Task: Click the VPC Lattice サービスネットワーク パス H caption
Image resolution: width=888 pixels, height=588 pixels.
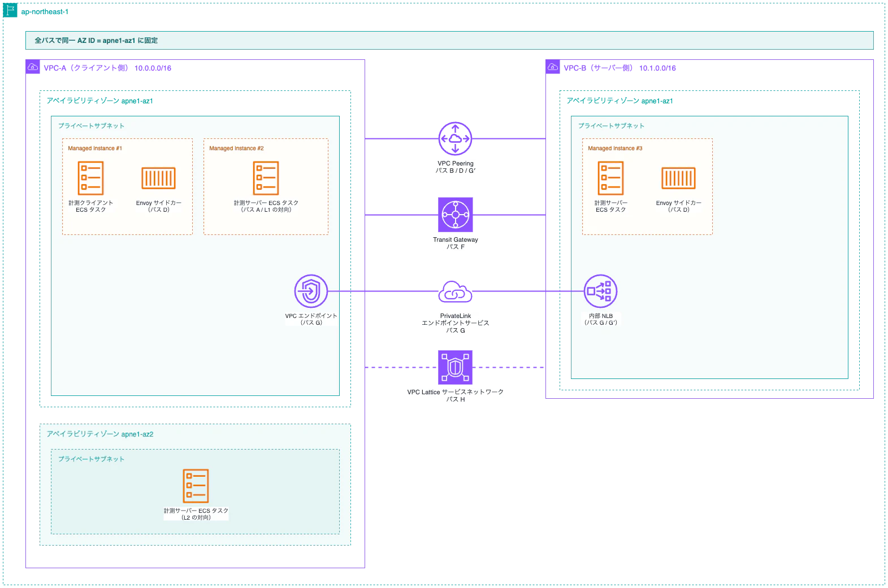Action: [455, 395]
